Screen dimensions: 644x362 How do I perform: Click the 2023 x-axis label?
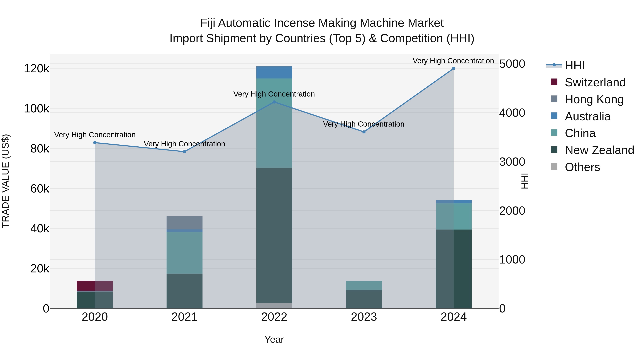pos(364,317)
